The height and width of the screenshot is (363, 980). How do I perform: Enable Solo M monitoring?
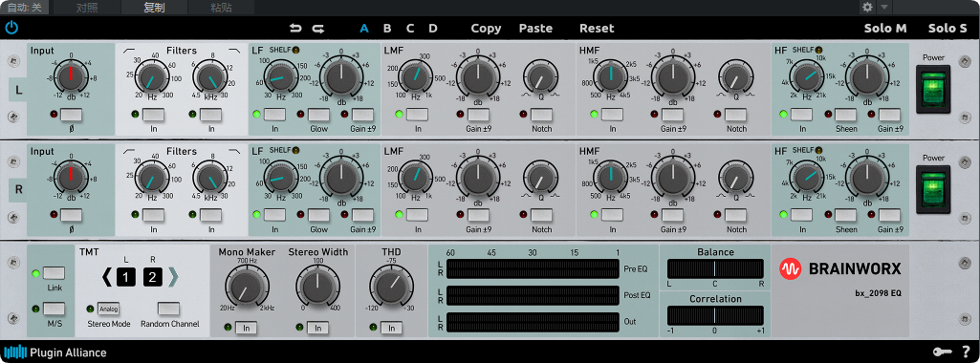click(x=885, y=28)
